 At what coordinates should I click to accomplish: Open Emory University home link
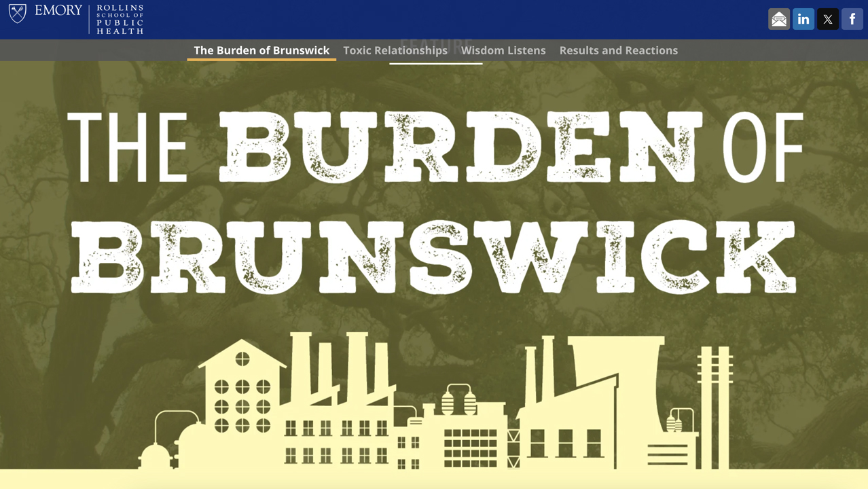pyautogui.click(x=58, y=11)
